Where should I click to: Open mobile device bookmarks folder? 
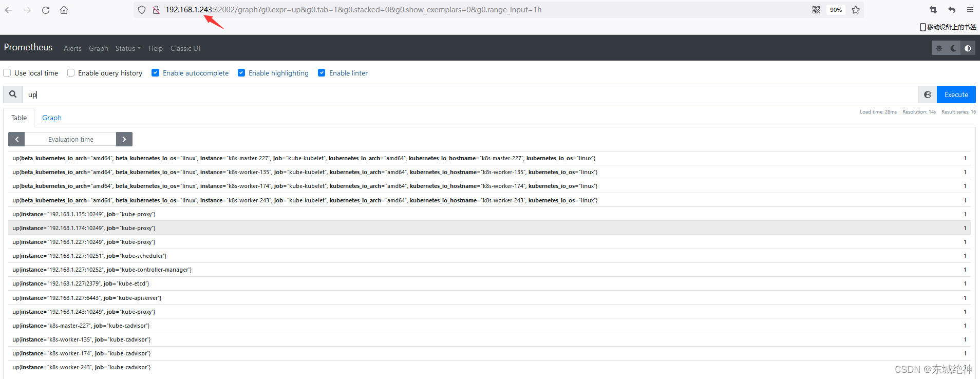point(948,27)
